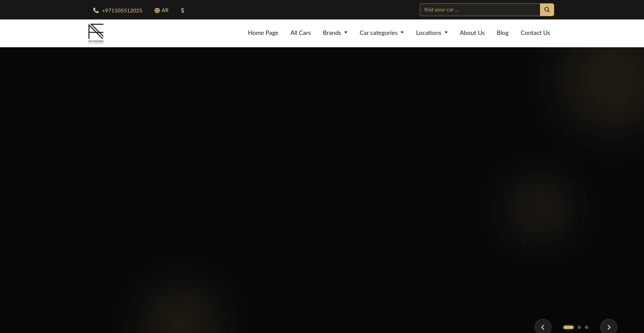The height and width of the screenshot is (333, 644).
Task: Expand the Locations menu
Action: point(432,33)
